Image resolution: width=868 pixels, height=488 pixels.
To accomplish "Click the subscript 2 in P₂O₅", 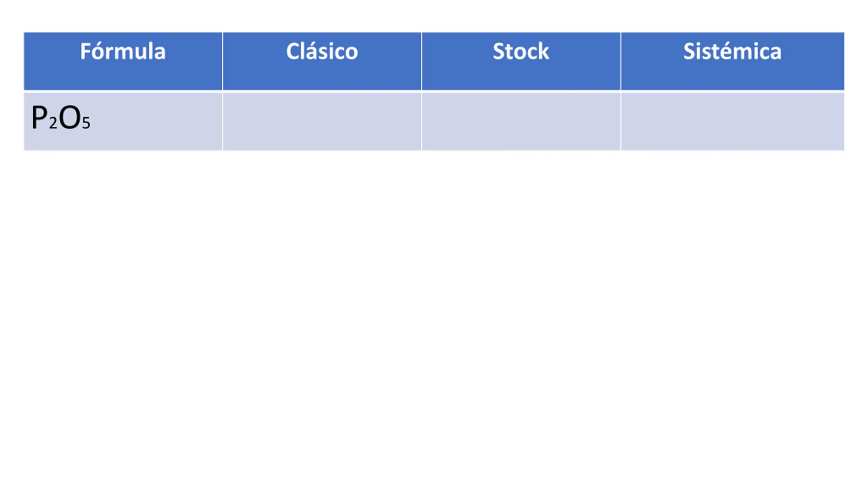I will click(x=53, y=123).
